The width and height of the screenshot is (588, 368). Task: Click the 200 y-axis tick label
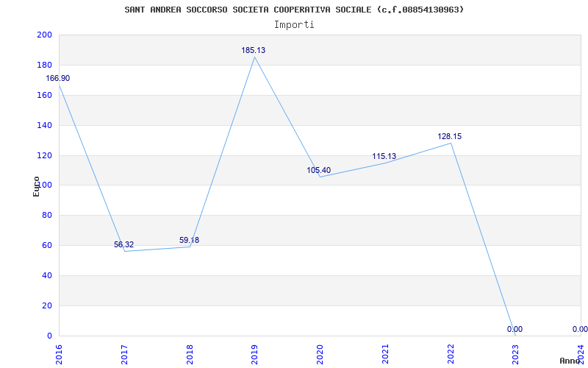[44, 35]
